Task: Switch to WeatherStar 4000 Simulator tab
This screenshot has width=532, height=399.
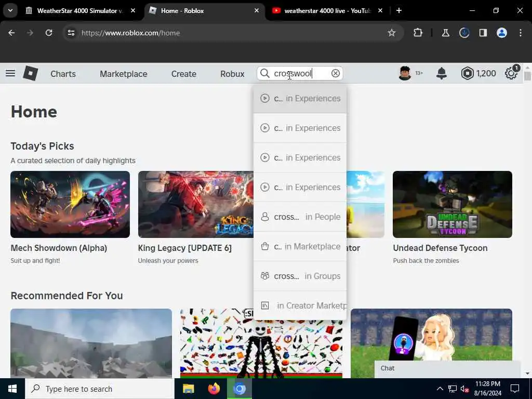Action: click(x=79, y=10)
